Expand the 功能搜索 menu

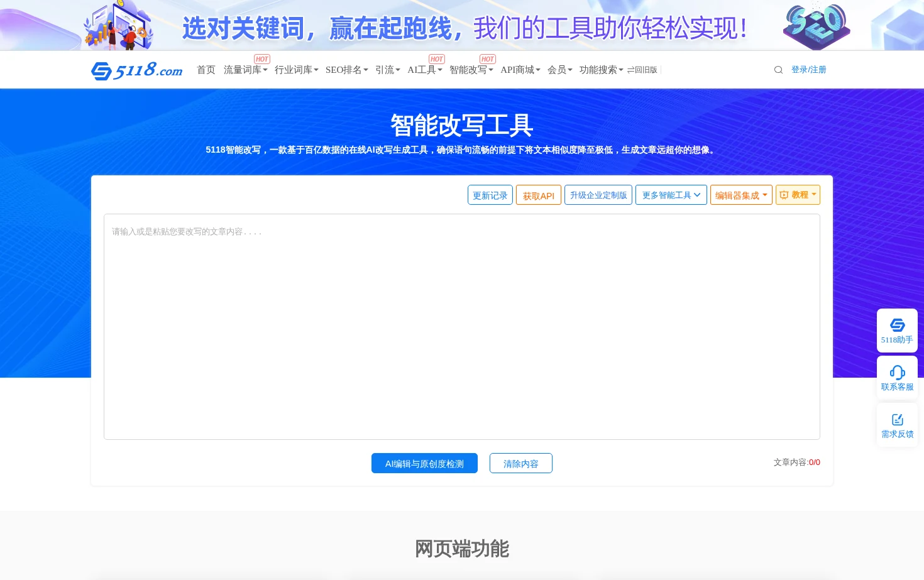[x=602, y=70]
